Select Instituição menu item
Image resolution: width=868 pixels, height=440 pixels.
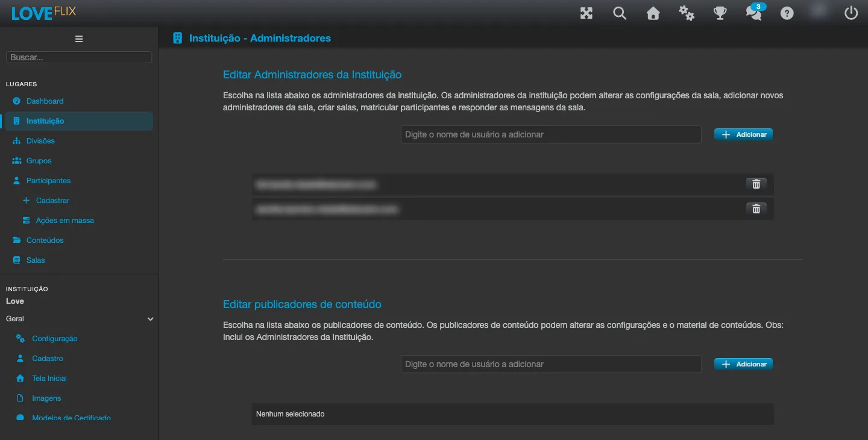point(79,121)
